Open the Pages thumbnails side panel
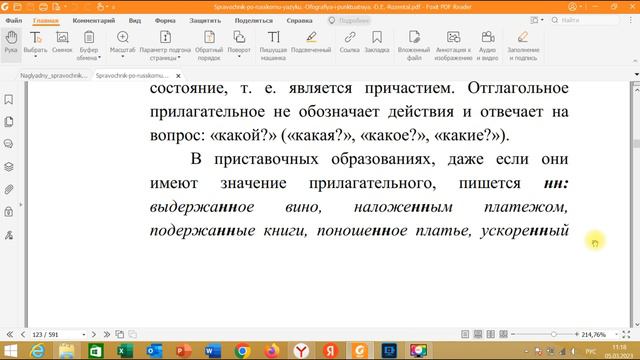Image resolution: width=640 pixels, height=360 pixels. point(9,122)
